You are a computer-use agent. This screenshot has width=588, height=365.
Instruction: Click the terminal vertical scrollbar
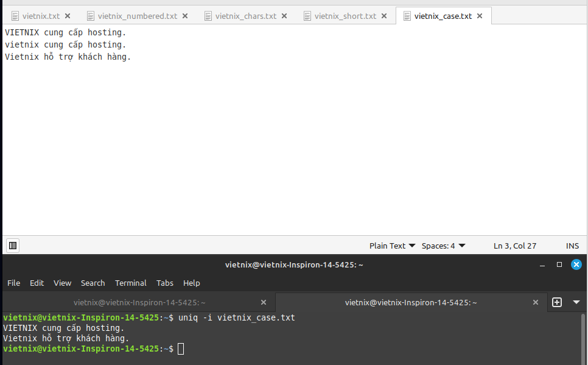[584, 338]
